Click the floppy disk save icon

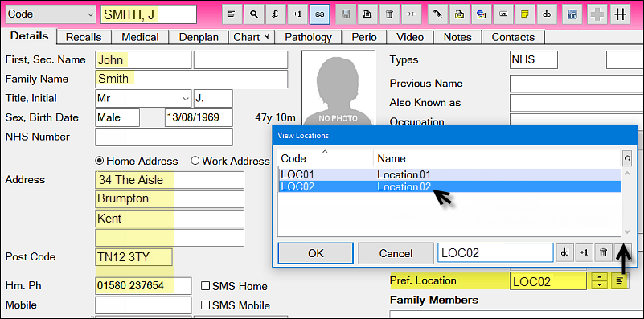tap(346, 14)
